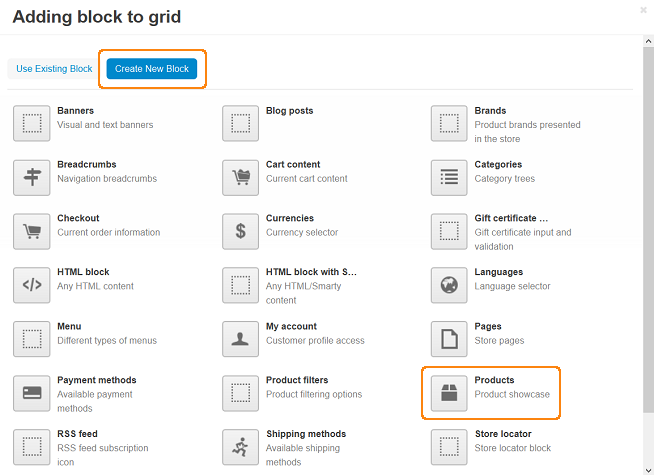Click the Banners title text
654x475 pixels.
click(x=75, y=111)
